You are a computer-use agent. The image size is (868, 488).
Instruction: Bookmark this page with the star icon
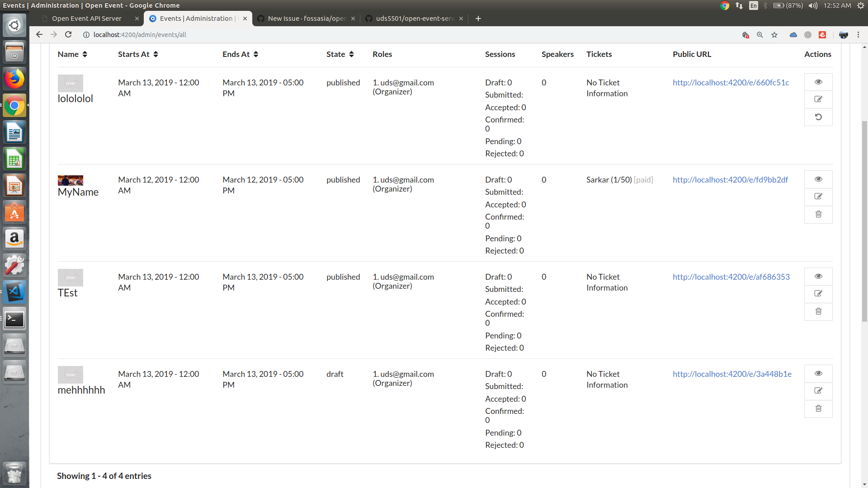coord(774,35)
